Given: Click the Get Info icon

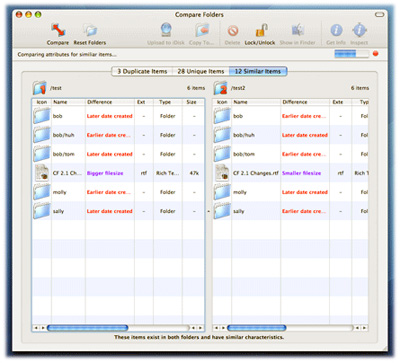Looking at the screenshot, I should pos(336,30).
